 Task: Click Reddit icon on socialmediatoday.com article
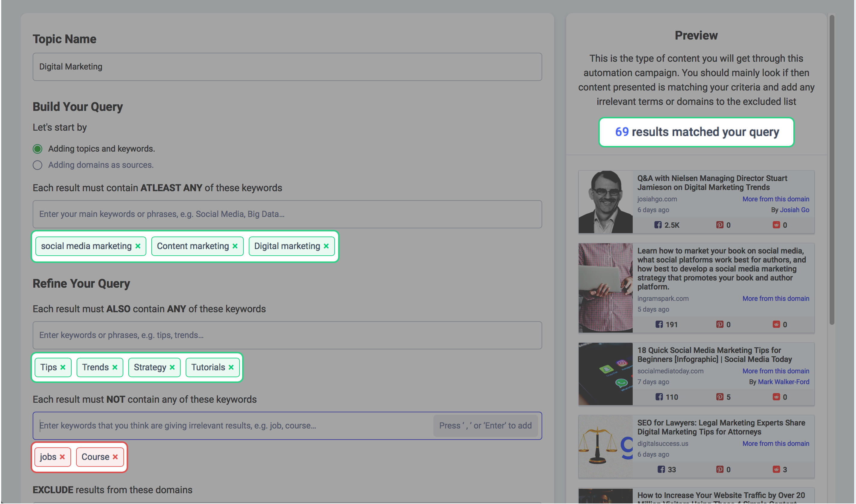(x=776, y=397)
